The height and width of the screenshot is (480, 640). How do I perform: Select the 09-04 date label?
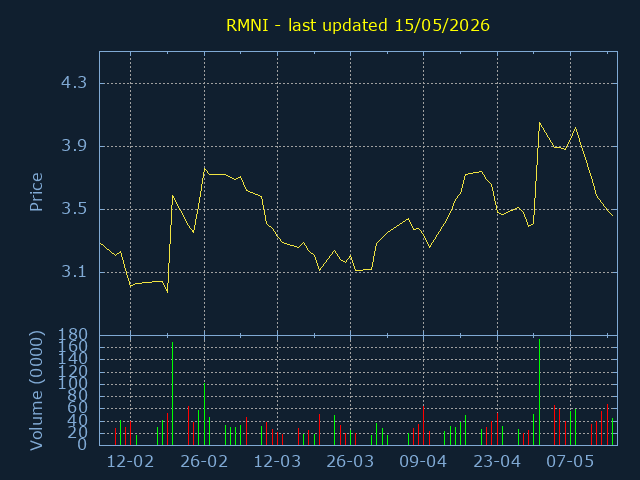[x=423, y=462]
